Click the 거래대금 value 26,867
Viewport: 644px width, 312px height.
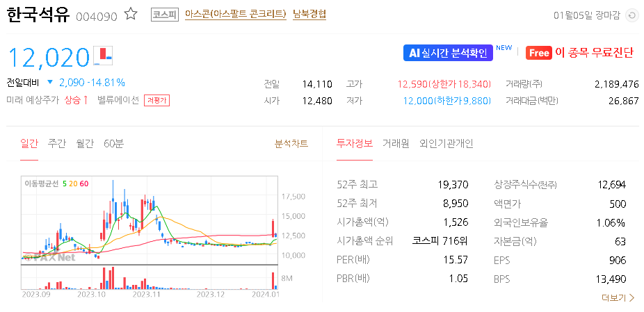click(x=625, y=101)
